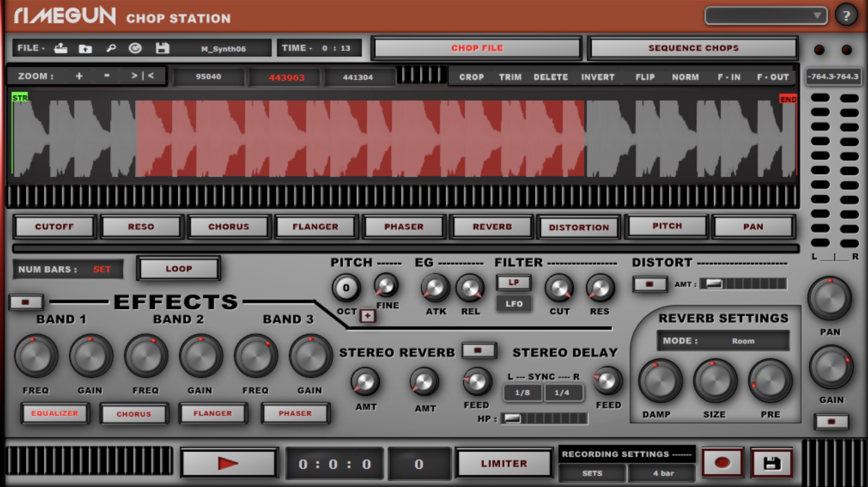Screen dimensions: 868x487
Task: Click the FILTER RES knob
Action: tap(600, 288)
